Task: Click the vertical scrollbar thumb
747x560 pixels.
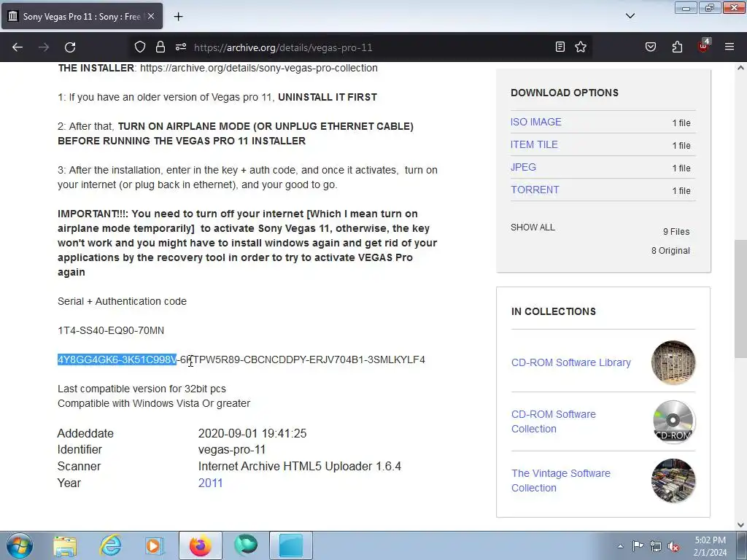Action: click(740, 298)
